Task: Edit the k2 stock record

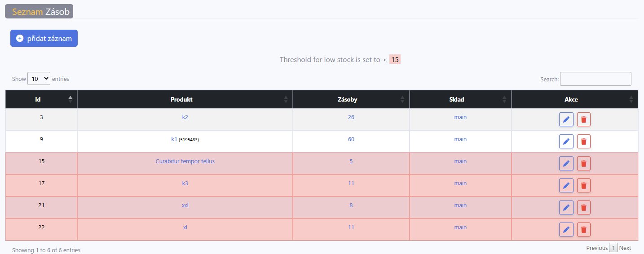Action: [x=566, y=120]
